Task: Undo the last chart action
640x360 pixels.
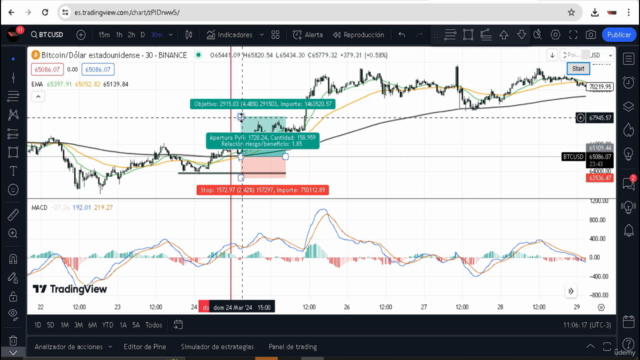Action: click(x=402, y=35)
